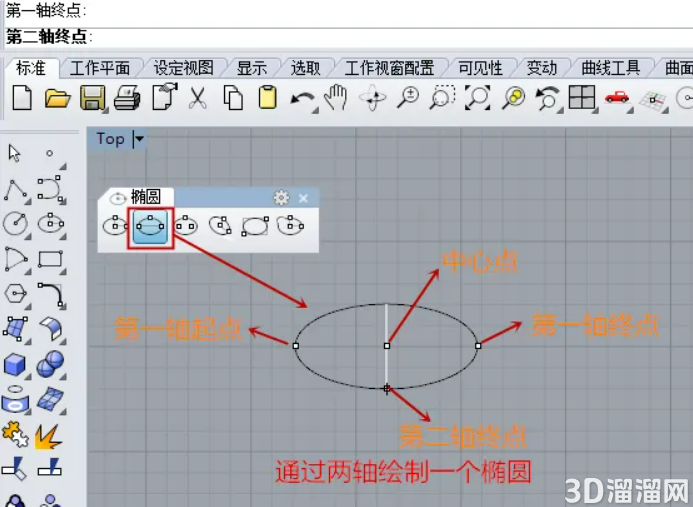The image size is (693, 507).
Task: Open 椭圆 panel gear settings
Action: 281,198
